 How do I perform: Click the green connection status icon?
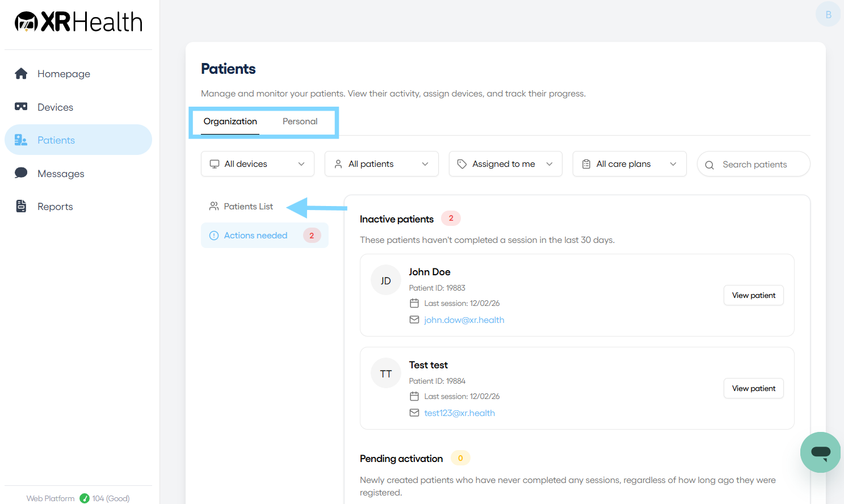pyautogui.click(x=85, y=498)
